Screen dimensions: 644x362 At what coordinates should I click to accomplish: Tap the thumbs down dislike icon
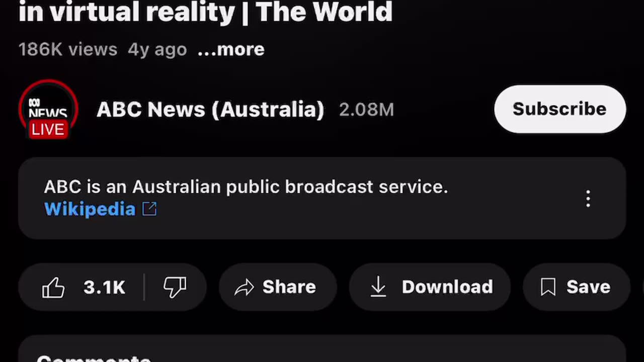point(175,288)
